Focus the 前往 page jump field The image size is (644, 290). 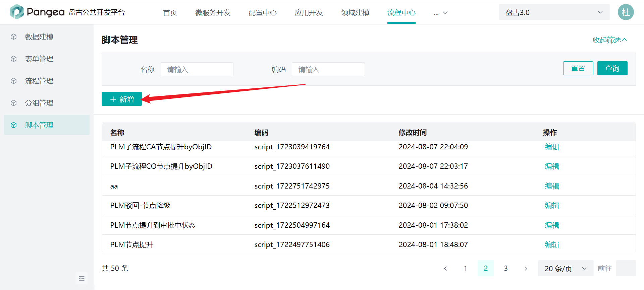click(x=626, y=269)
